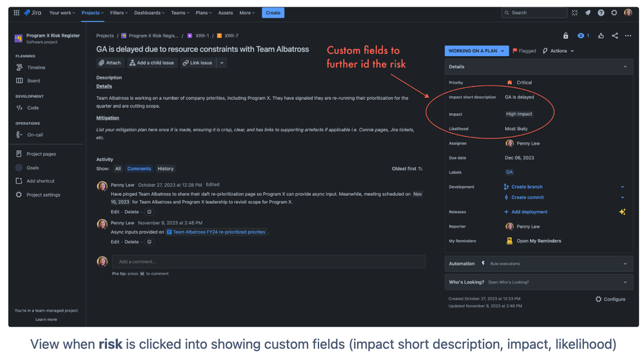Click Dec 06, 2023 due date
This screenshot has height=363, width=644.
click(519, 158)
